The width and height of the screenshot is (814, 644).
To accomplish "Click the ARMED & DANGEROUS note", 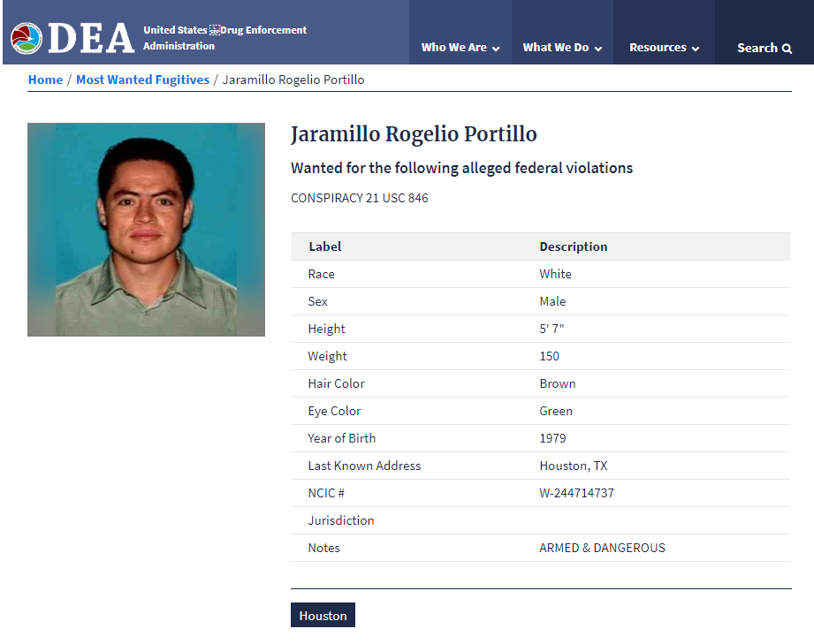I will tap(602, 548).
